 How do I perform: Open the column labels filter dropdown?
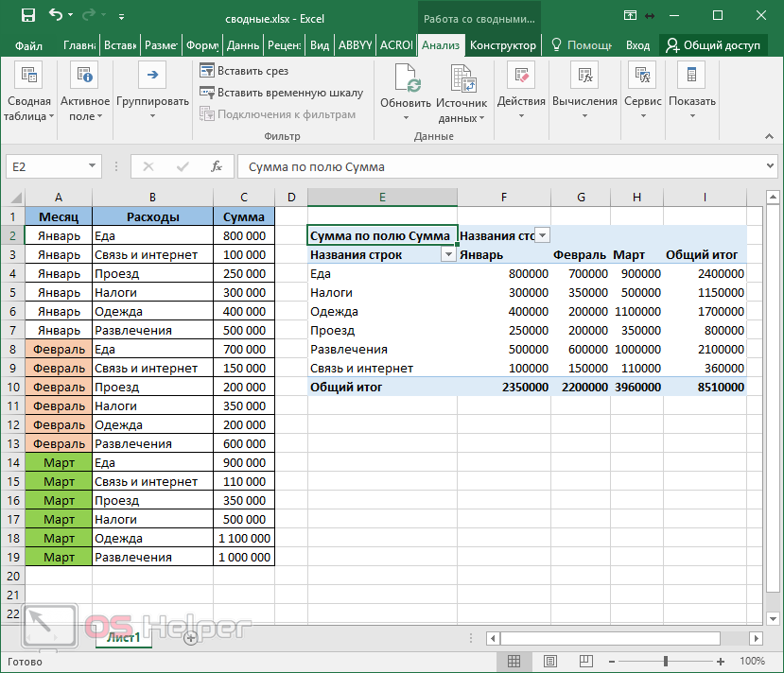542,235
